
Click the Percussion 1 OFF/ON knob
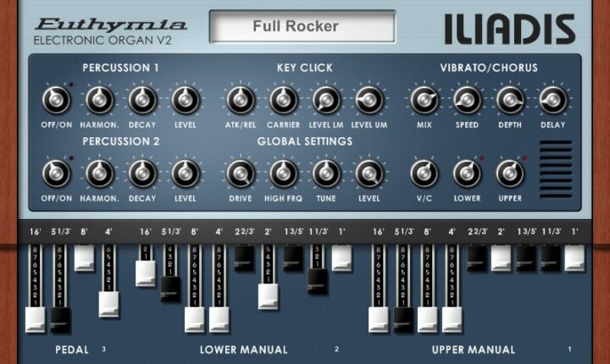point(56,101)
